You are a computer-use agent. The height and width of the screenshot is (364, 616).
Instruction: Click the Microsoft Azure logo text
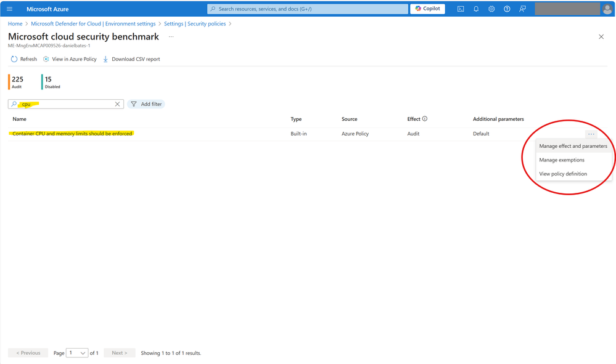click(x=47, y=9)
